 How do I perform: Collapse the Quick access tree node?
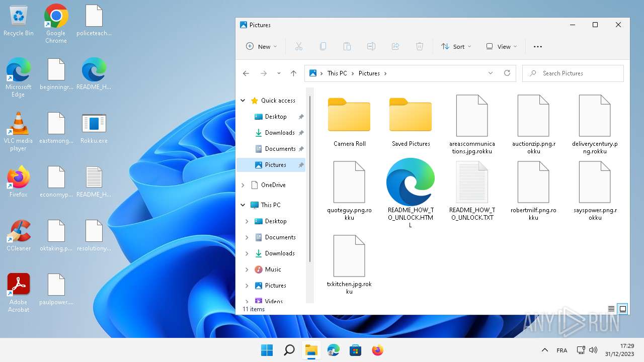(243, 101)
